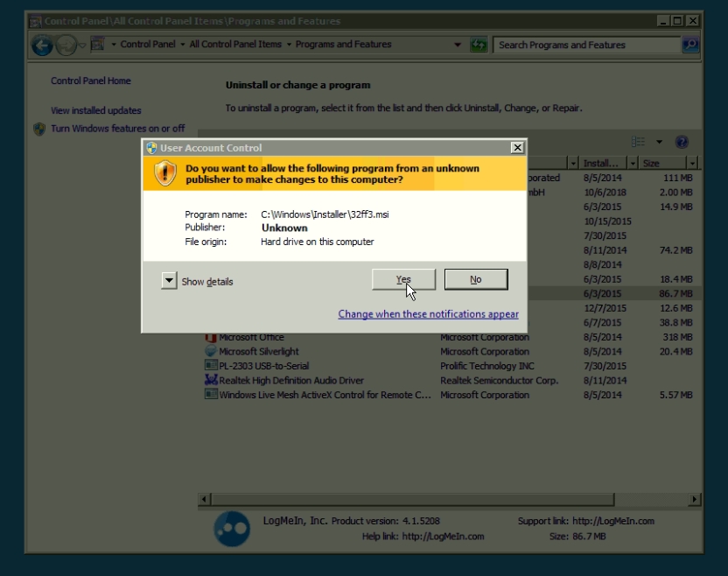This screenshot has height=576, width=728.
Task: Click the yellow warning shield icon
Action: [164, 173]
